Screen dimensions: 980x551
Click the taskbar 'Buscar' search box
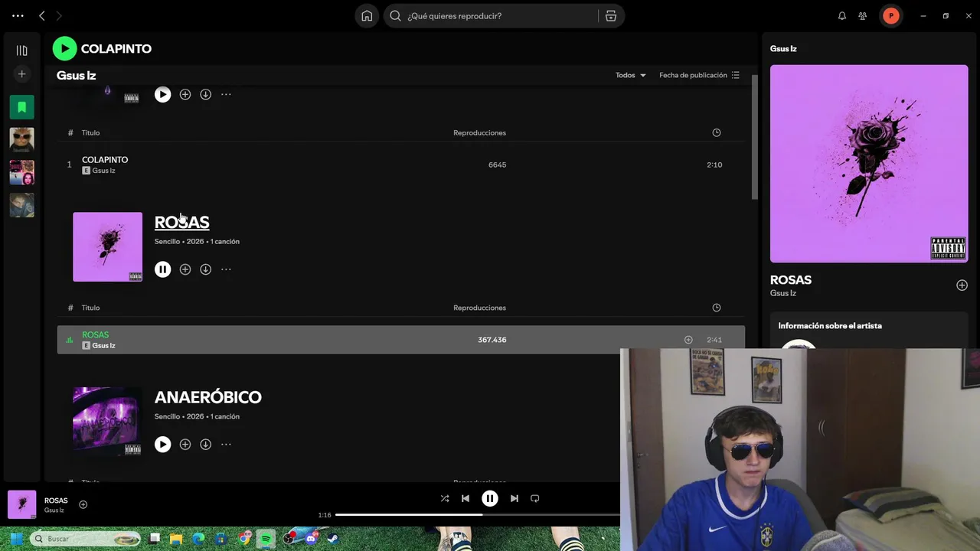(86, 539)
